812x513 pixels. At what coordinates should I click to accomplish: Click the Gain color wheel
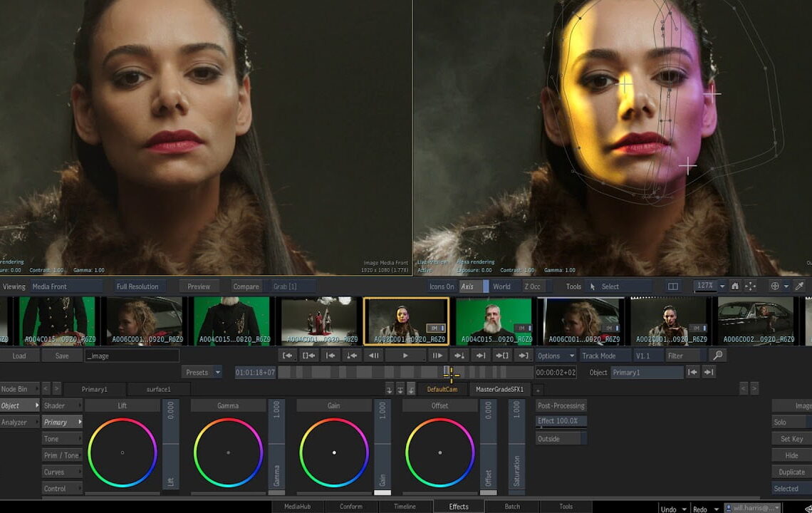click(334, 452)
